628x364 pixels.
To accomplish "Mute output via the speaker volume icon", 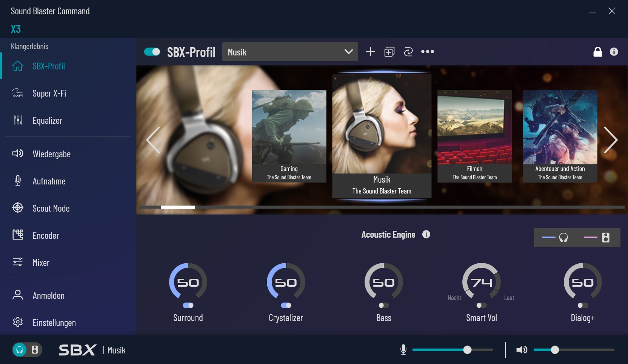I will (522, 350).
